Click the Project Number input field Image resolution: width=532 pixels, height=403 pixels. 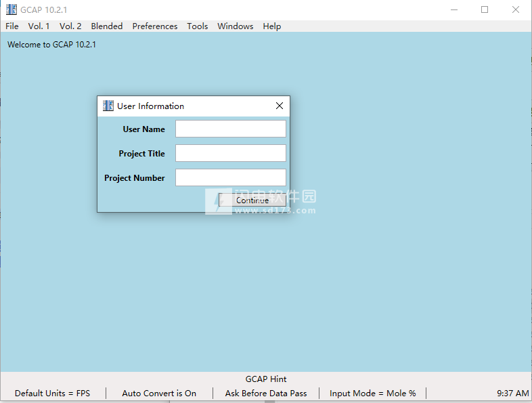coord(230,177)
